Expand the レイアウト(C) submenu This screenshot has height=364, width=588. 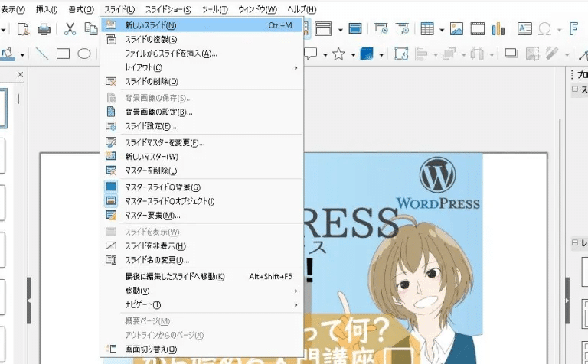(203, 67)
